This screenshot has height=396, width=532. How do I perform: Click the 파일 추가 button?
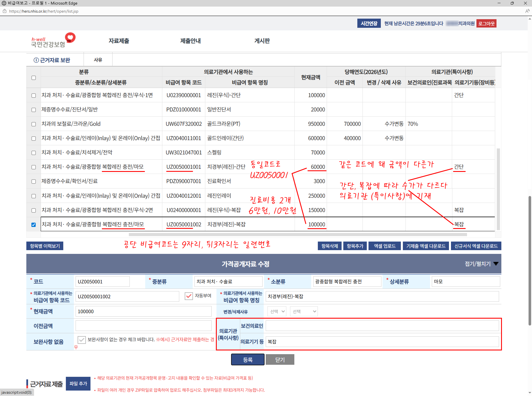pyautogui.click(x=78, y=383)
